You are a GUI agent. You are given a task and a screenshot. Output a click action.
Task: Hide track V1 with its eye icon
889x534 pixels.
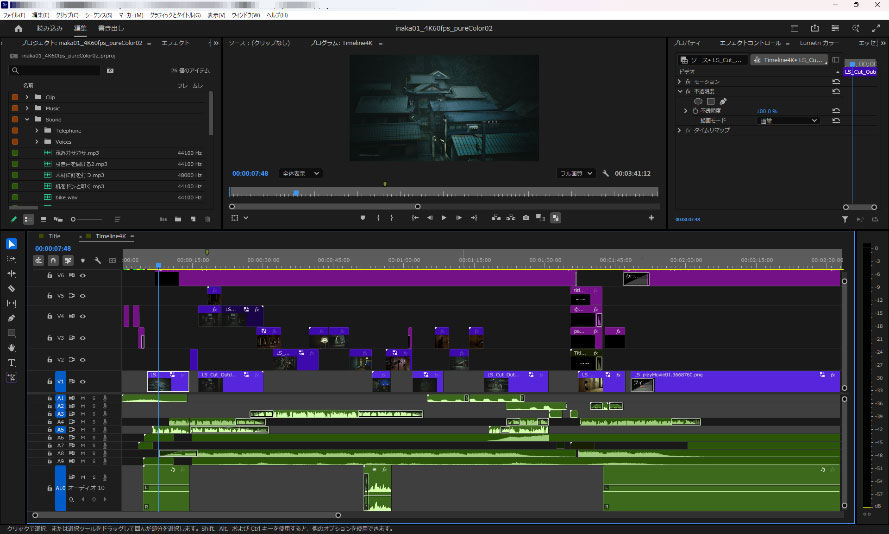[83, 381]
